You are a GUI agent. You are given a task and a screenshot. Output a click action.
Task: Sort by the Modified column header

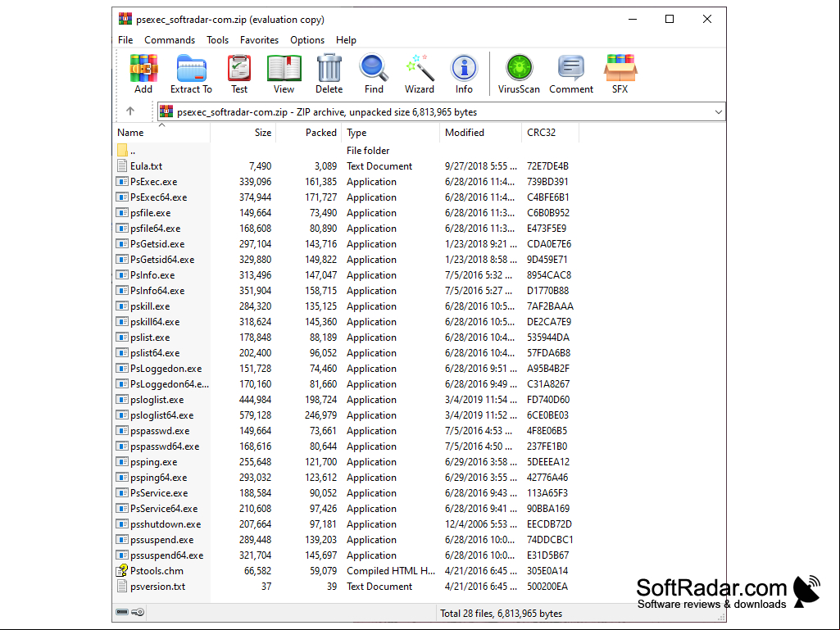coord(480,133)
